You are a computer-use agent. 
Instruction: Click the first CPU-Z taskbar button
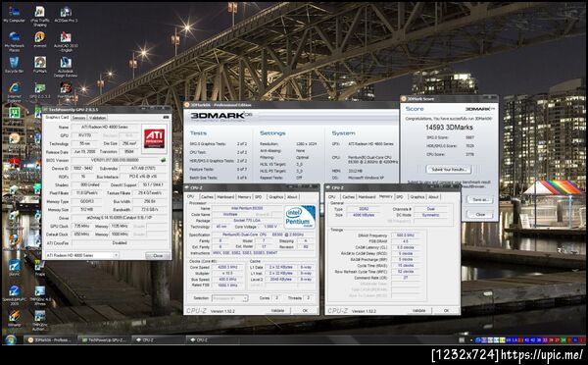[x=158, y=339]
